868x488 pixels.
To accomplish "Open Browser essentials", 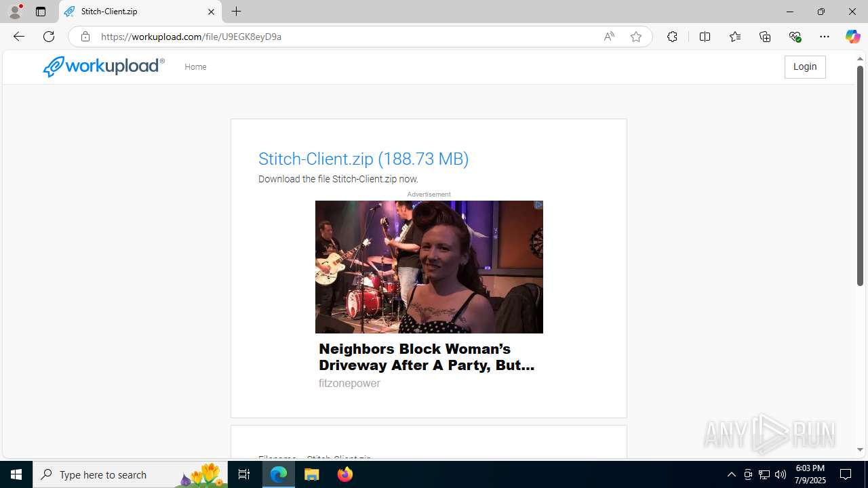I will click(795, 37).
